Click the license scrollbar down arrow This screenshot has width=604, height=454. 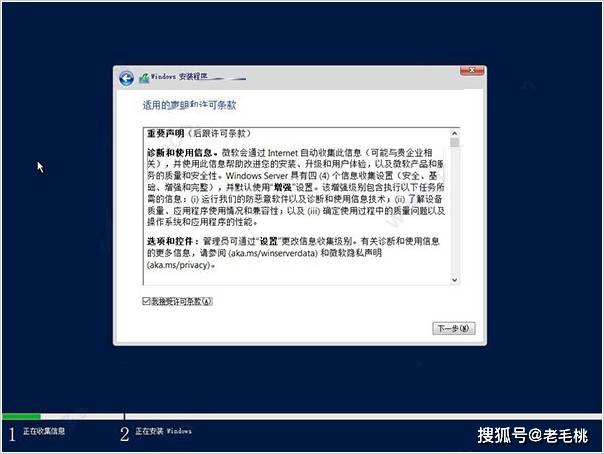(455, 280)
